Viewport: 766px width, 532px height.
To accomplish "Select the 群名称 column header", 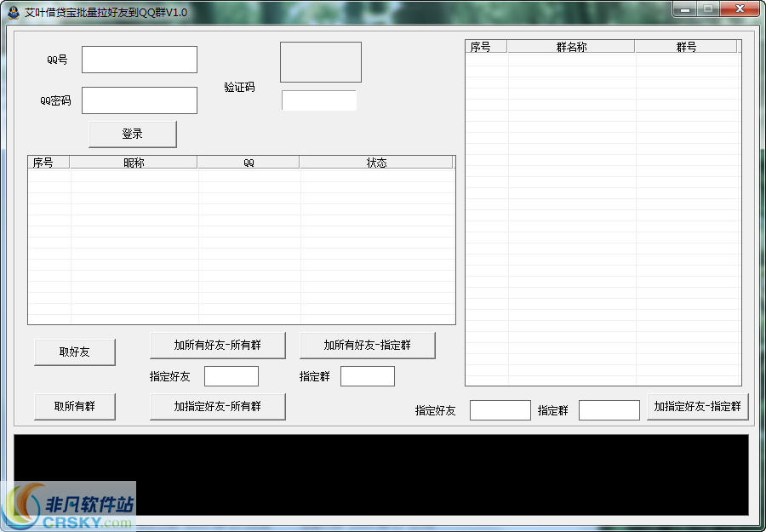I will (571, 47).
